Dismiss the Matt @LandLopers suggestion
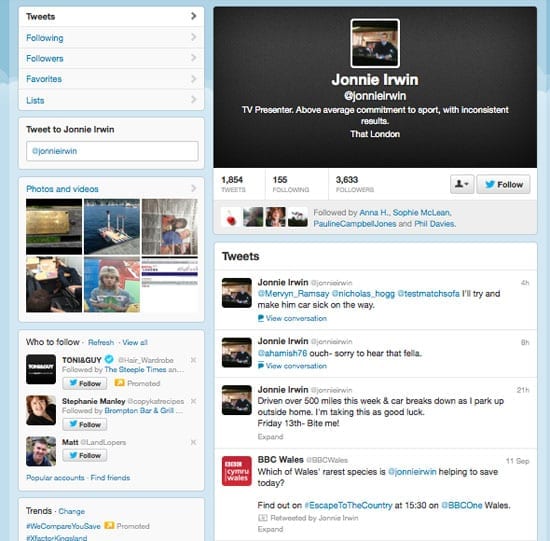Screen dimensions: 550x541 tap(193, 442)
